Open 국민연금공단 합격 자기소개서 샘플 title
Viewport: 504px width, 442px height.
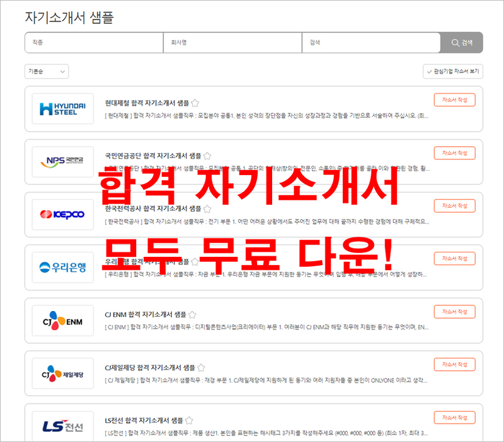point(153,156)
